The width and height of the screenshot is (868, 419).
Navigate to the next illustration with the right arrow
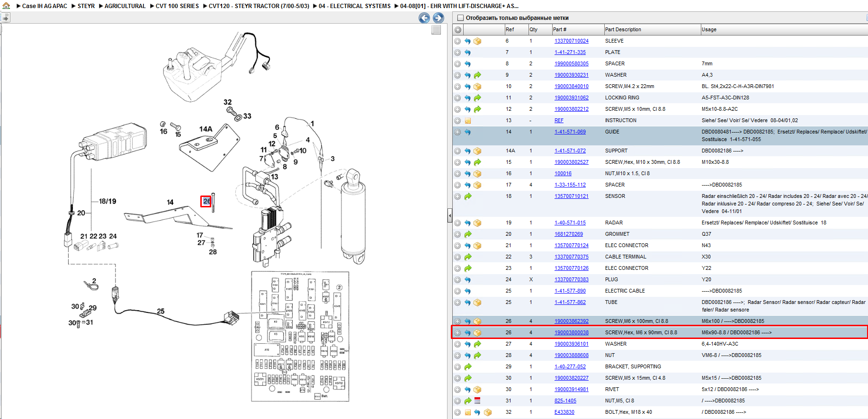click(x=438, y=18)
